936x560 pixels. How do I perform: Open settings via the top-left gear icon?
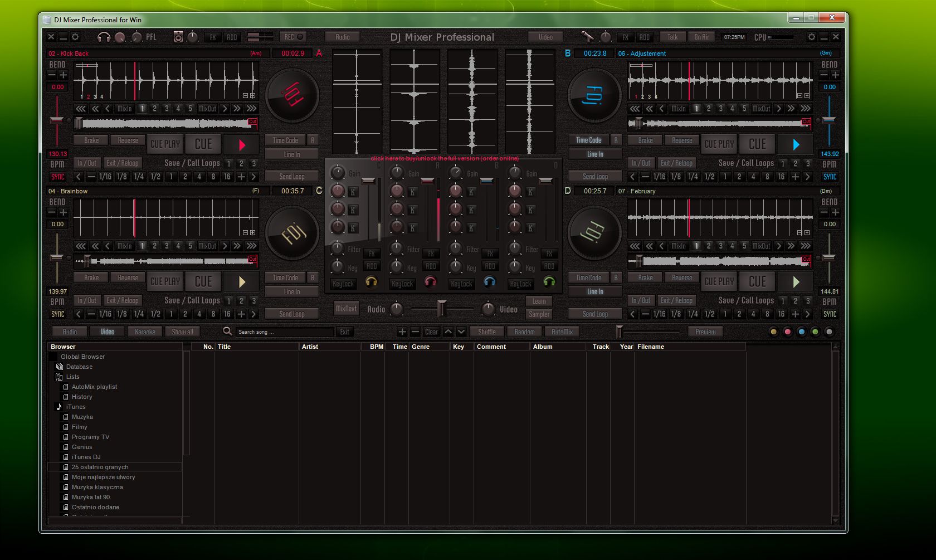(x=75, y=37)
